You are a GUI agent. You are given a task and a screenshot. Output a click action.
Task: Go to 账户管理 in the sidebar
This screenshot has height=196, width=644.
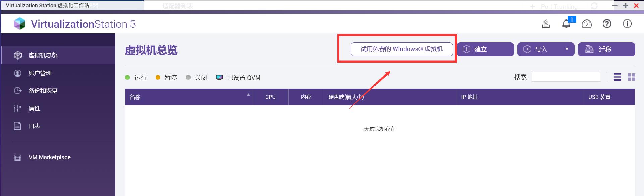click(x=40, y=73)
